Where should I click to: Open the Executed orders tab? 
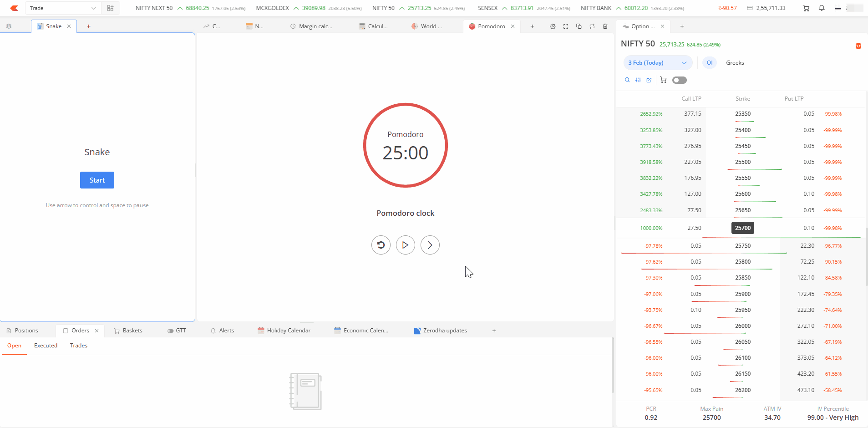pos(45,345)
